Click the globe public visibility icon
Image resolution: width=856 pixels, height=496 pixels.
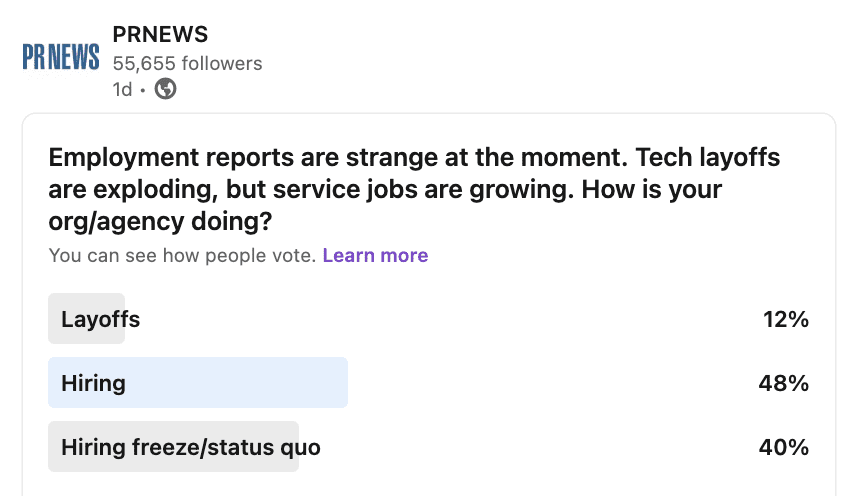tap(166, 89)
